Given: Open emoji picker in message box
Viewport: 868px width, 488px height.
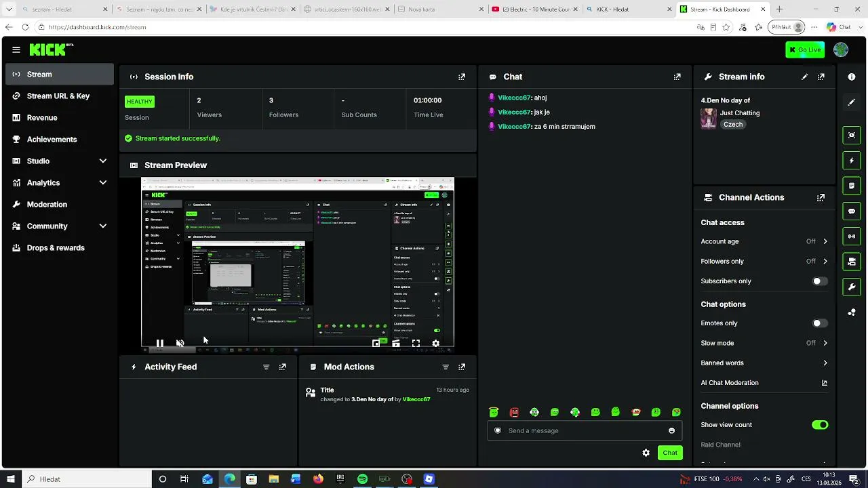Looking at the screenshot, I should coord(672,430).
